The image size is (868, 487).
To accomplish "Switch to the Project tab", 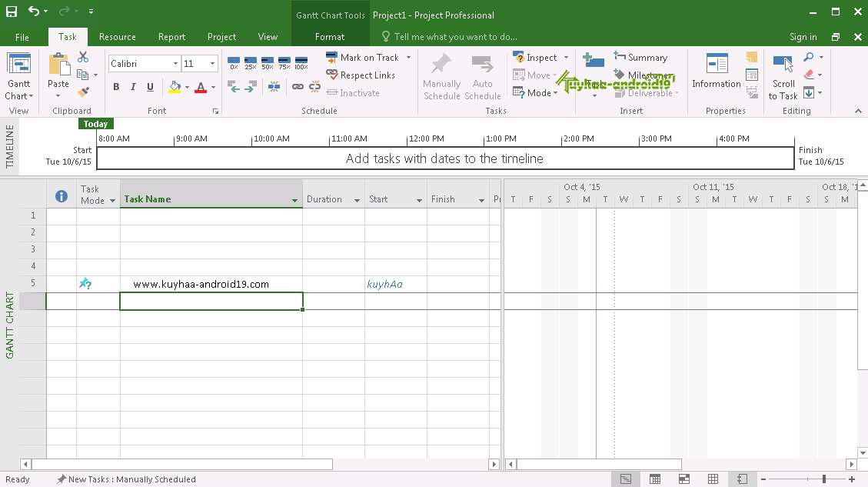I will click(x=221, y=37).
